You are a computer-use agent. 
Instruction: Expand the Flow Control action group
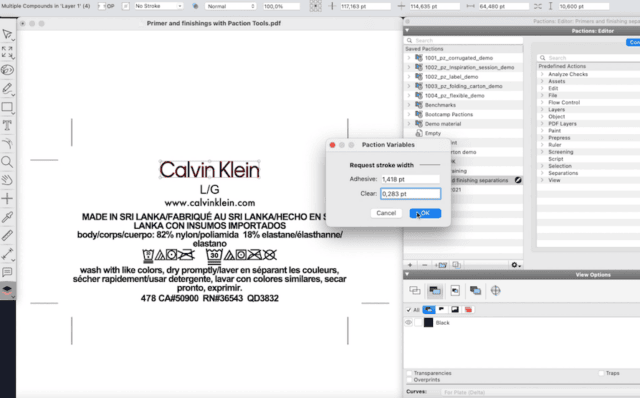coord(542,102)
